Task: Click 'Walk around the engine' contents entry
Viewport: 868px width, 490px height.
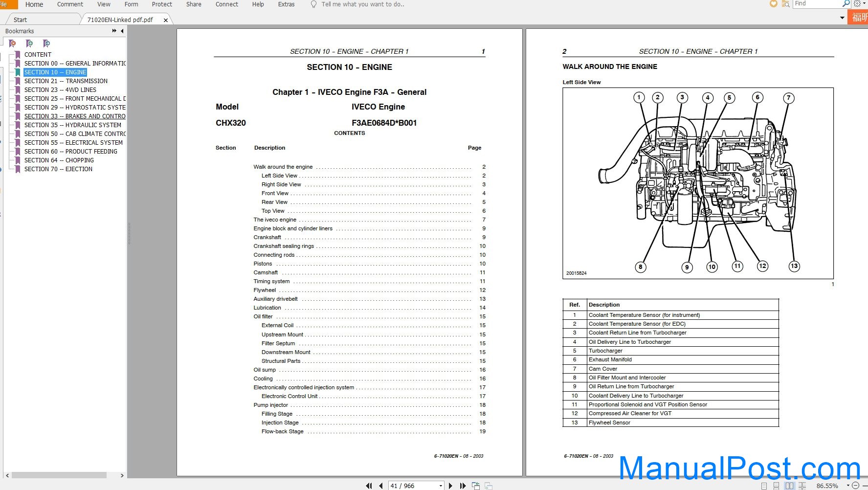Action: [283, 167]
